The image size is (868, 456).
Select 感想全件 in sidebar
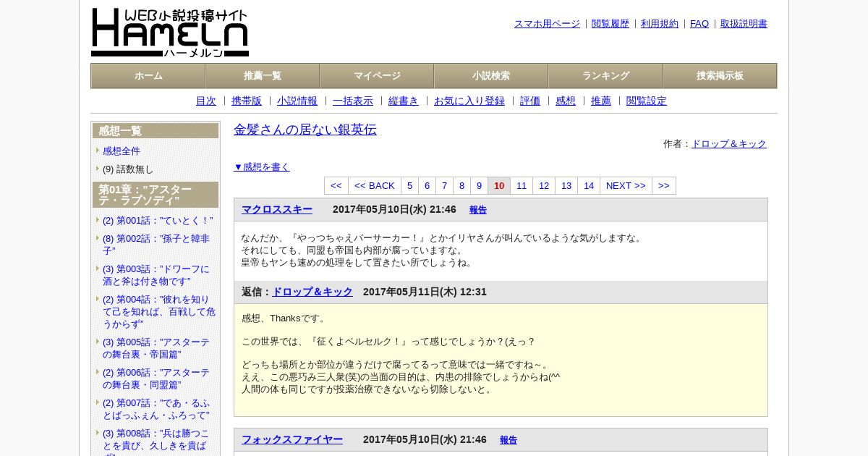(x=122, y=151)
